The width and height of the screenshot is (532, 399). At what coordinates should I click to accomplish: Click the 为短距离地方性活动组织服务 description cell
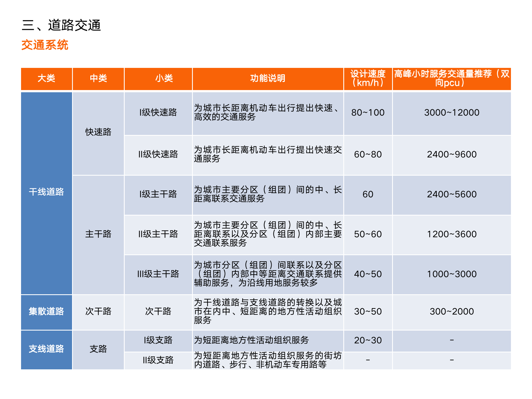pyautogui.click(x=251, y=340)
